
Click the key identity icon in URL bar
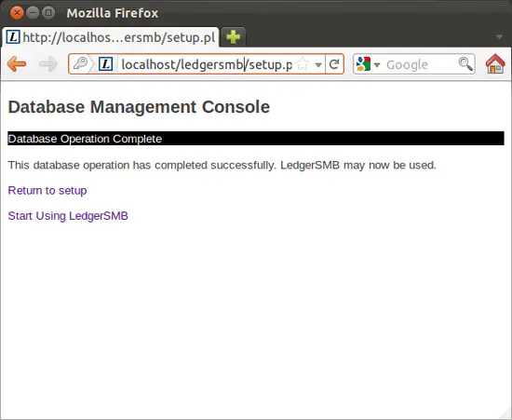80,63
